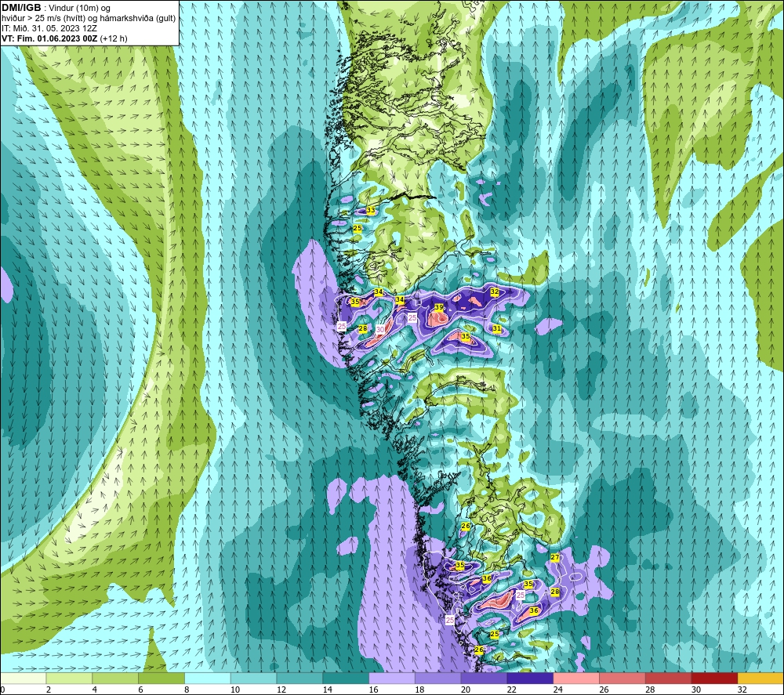Image resolution: width=784 pixels, height=695 pixels.
Task: Click the DMI/IGB title text
Action: tap(21, 8)
